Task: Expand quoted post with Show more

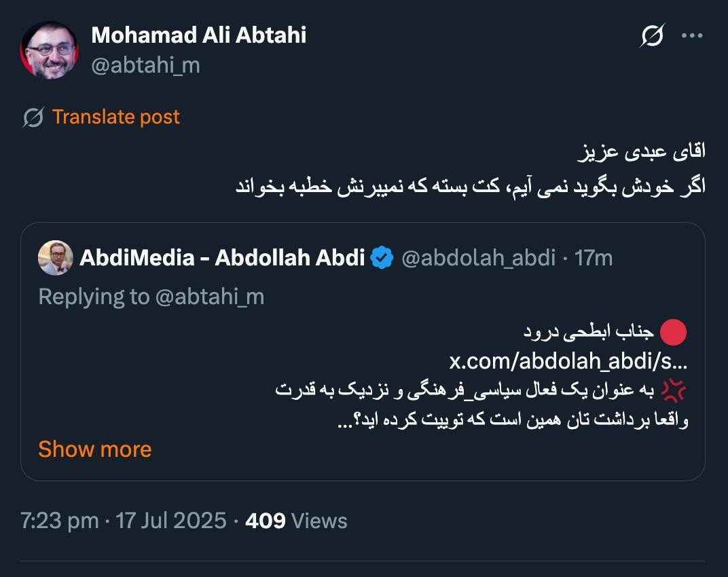Action: pos(94,449)
